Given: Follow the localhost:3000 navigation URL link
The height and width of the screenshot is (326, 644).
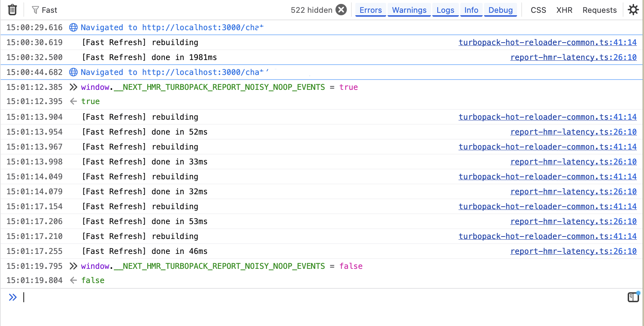Looking at the screenshot, I should 202,27.
